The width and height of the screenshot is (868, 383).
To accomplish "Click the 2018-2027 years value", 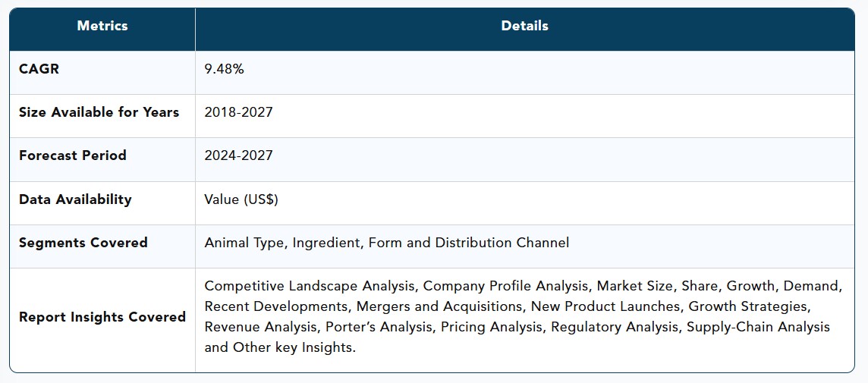I will point(238,112).
